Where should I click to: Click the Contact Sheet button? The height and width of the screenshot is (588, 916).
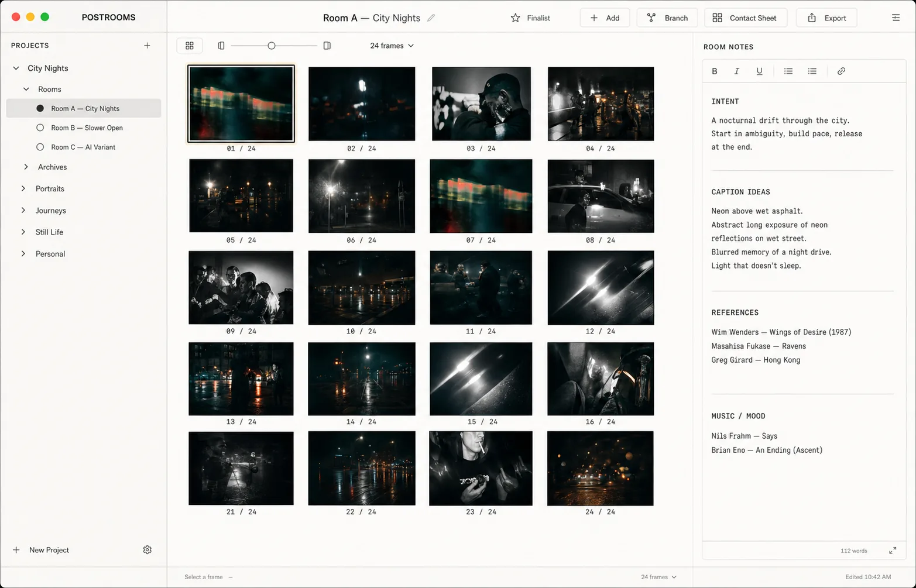[745, 18]
